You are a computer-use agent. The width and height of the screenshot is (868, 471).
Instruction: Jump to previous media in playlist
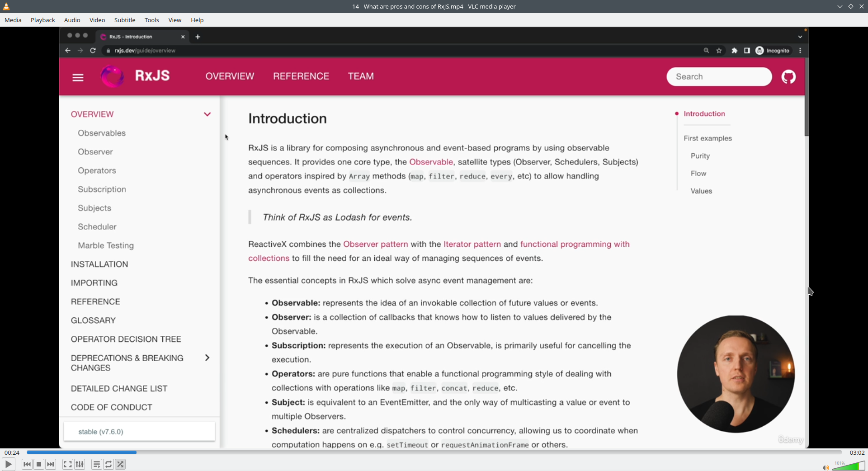[x=27, y=464]
